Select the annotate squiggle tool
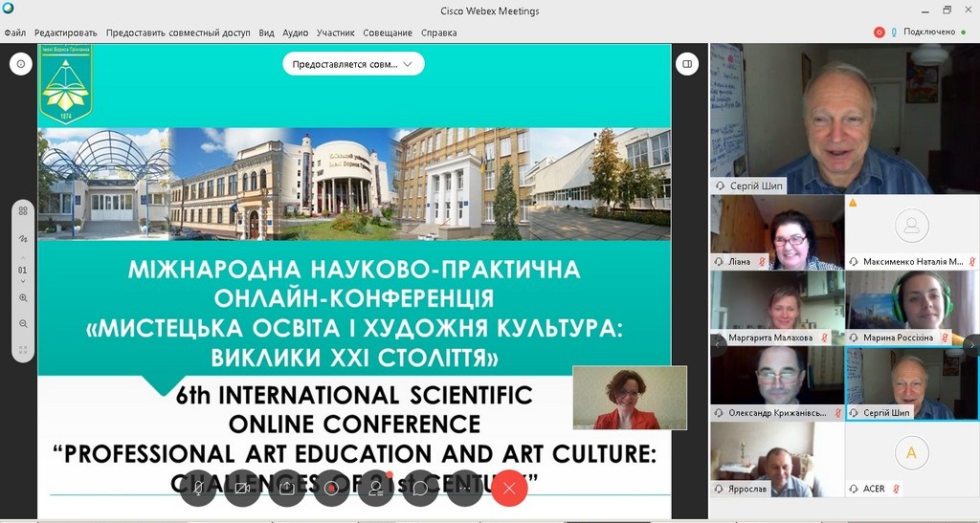The height and width of the screenshot is (523, 980). [x=23, y=238]
